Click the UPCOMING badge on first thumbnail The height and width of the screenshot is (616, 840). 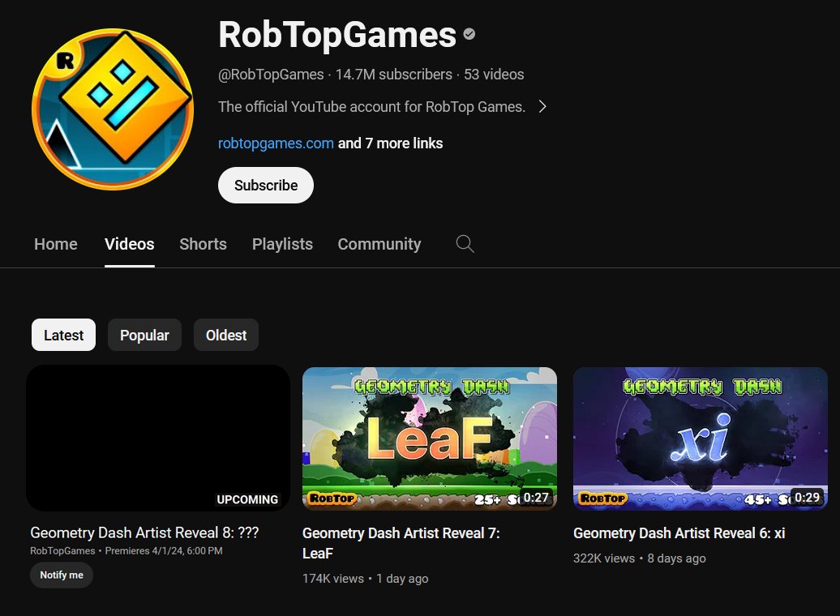tap(247, 499)
